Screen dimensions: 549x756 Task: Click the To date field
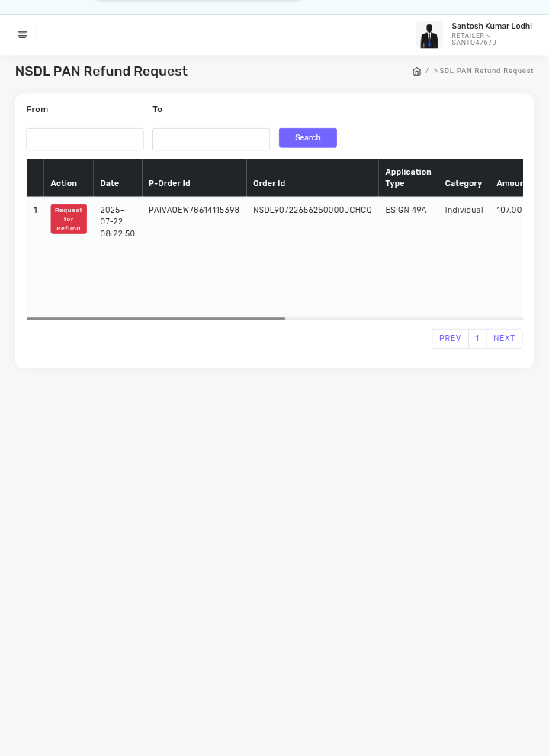click(211, 139)
